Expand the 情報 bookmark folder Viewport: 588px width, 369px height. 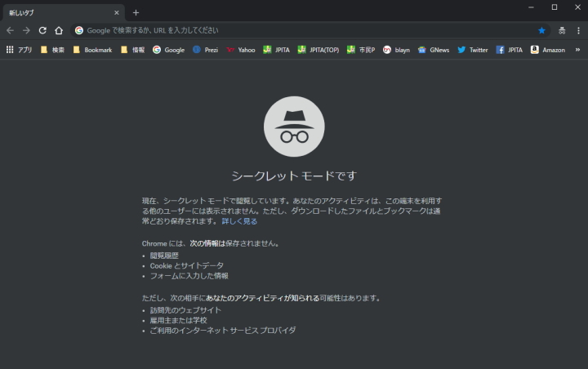click(132, 50)
